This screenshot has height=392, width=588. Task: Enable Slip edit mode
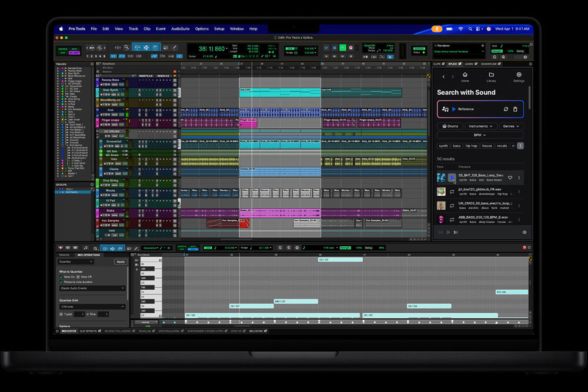(62, 53)
